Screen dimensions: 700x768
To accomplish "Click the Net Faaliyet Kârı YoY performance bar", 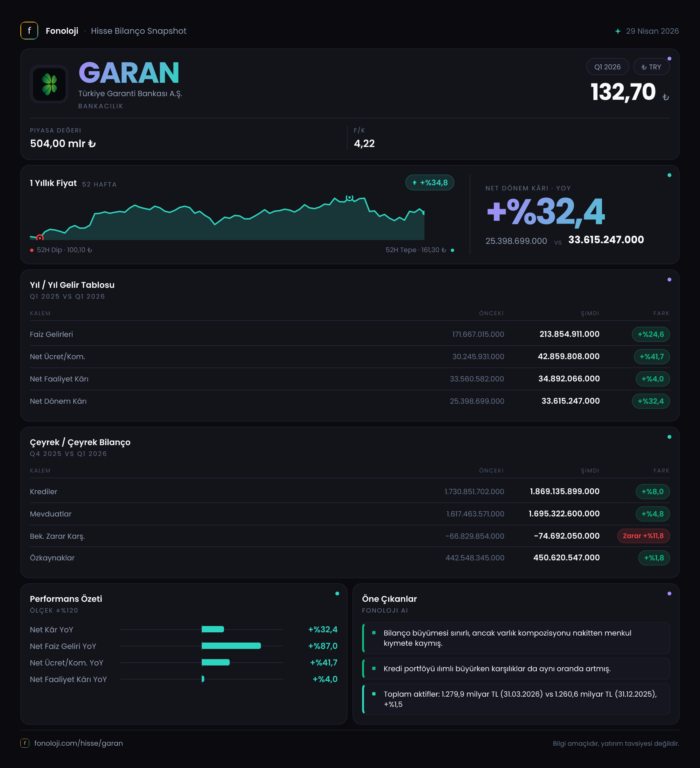I will tap(203, 679).
